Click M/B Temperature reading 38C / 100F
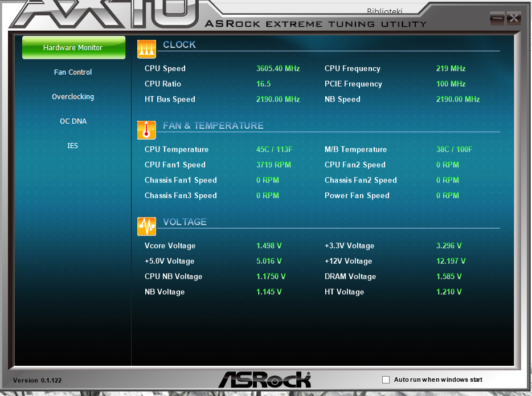Viewport: 532px width, 396px height. pos(455,149)
